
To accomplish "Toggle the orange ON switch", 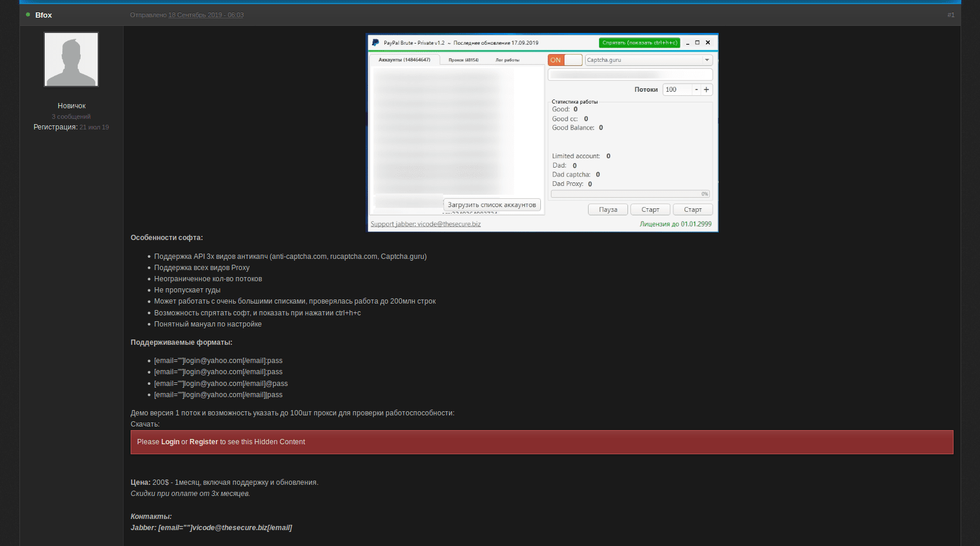I will pyautogui.click(x=565, y=60).
